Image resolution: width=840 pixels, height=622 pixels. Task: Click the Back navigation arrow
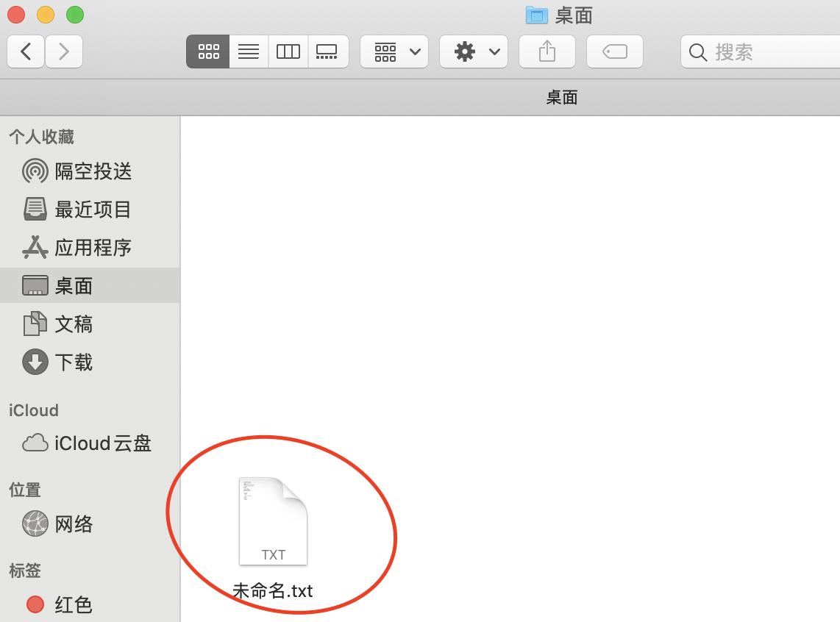tap(26, 51)
